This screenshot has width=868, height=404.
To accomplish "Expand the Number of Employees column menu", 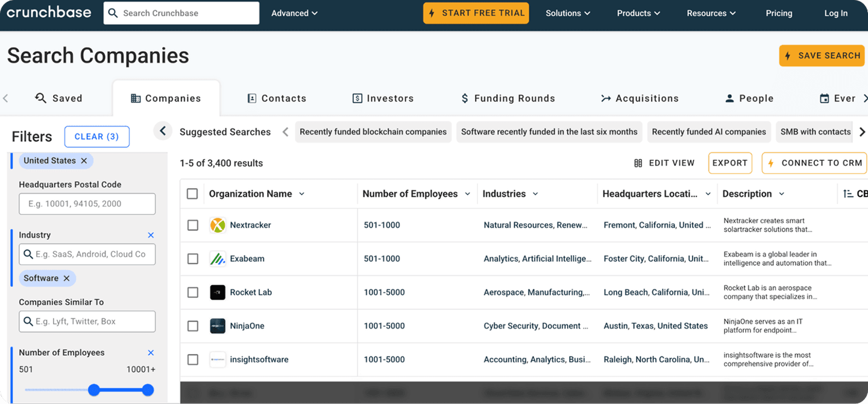I will [x=467, y=194].
